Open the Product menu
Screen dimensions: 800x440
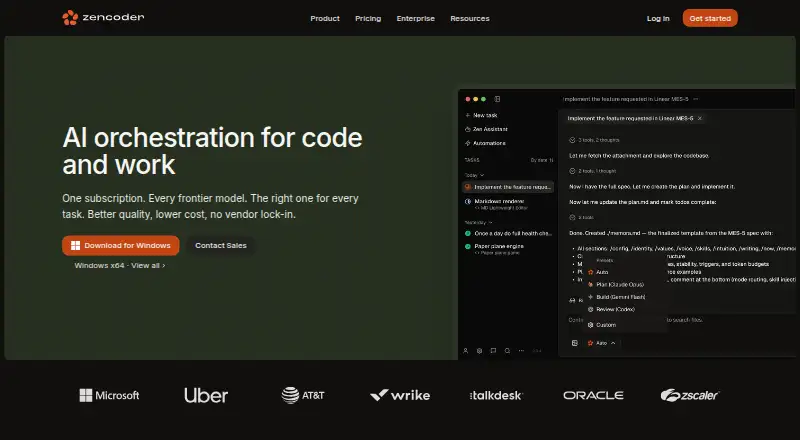(324, 18)
